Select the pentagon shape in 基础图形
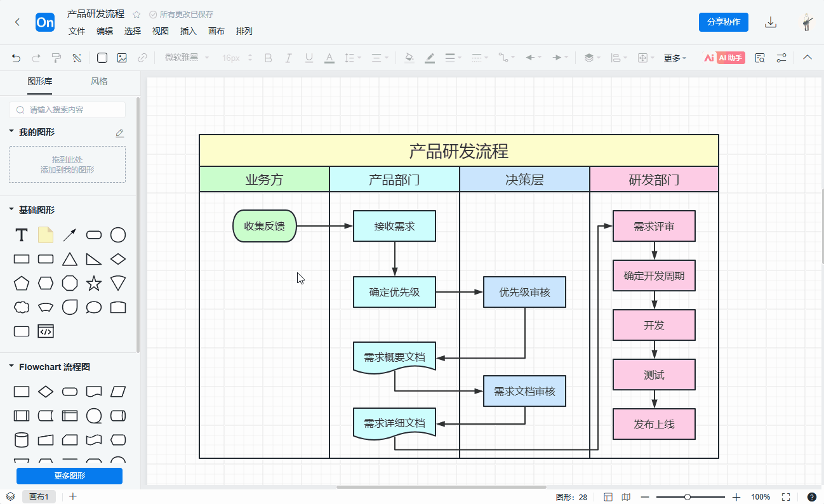Viewport: 824px width, 504px height. point(22,283)
